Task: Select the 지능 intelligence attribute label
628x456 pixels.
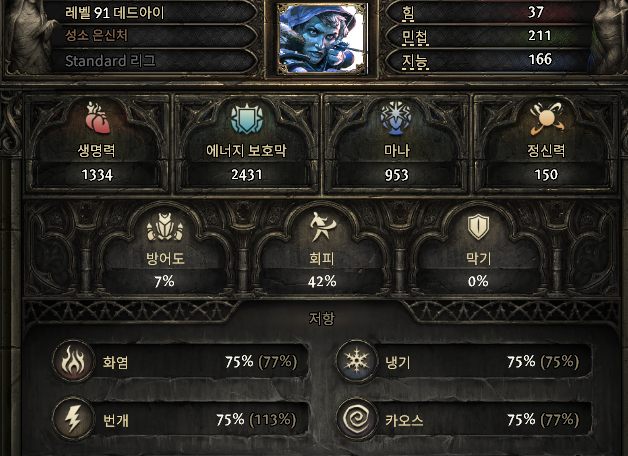Action: pos(415,60)
